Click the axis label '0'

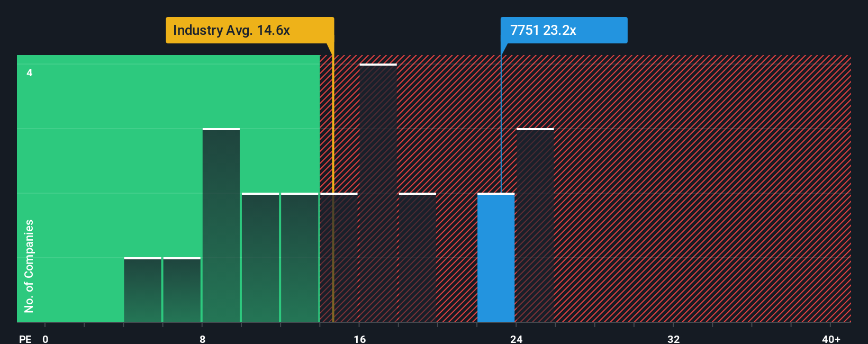pyautogui.click(x=46, y=339)
